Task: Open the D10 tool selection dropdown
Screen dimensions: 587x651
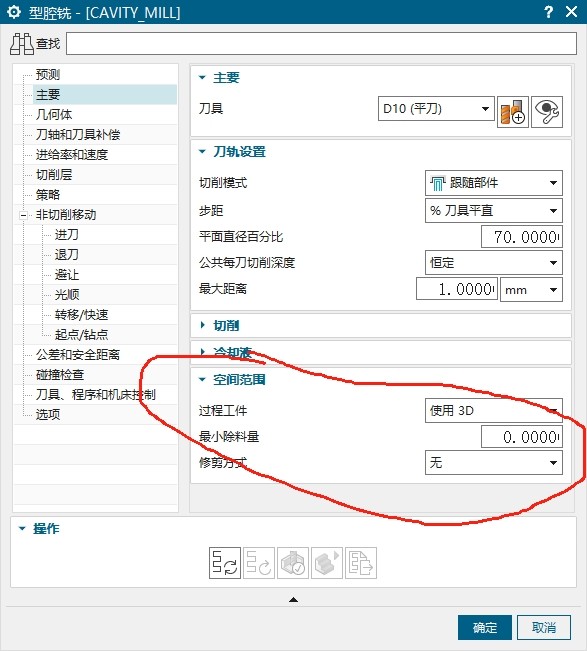Action: tap(436, 109)
